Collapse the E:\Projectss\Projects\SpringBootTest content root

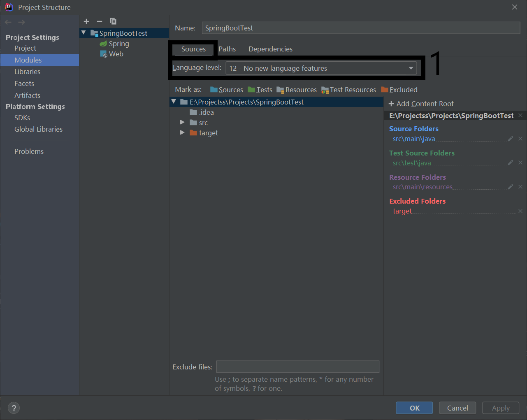pyautogui.click(x=174, y=102)
